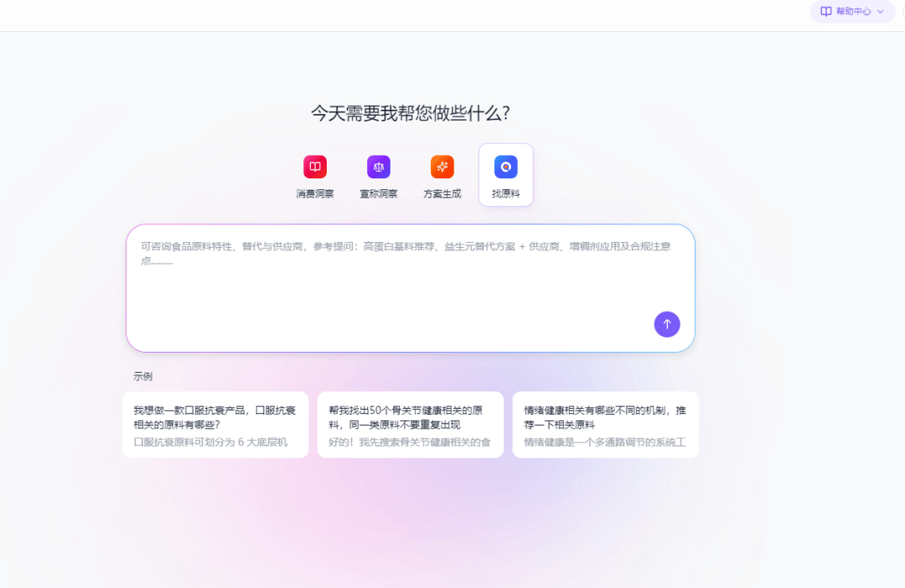The image size is (905, 588).
Task: Select the 消费洞察 red book icon
Action: tap(314, 167)
